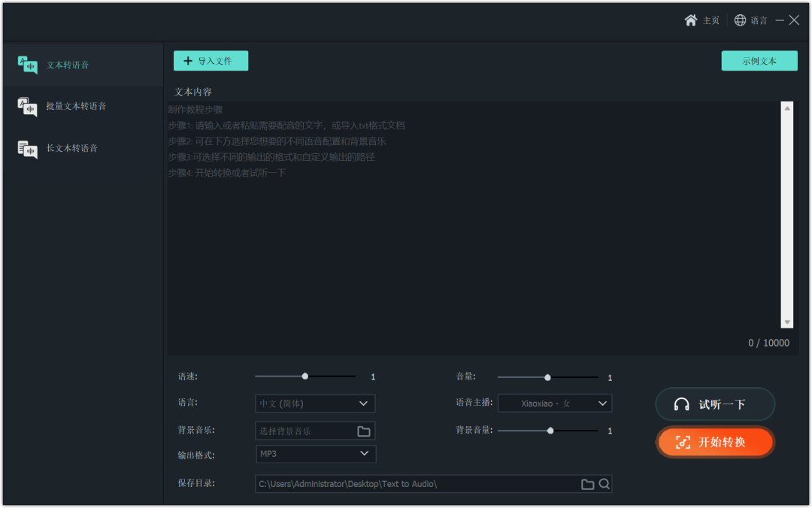Open the home page via house icon
Viewport: 812px width, 508px height.
691,20
